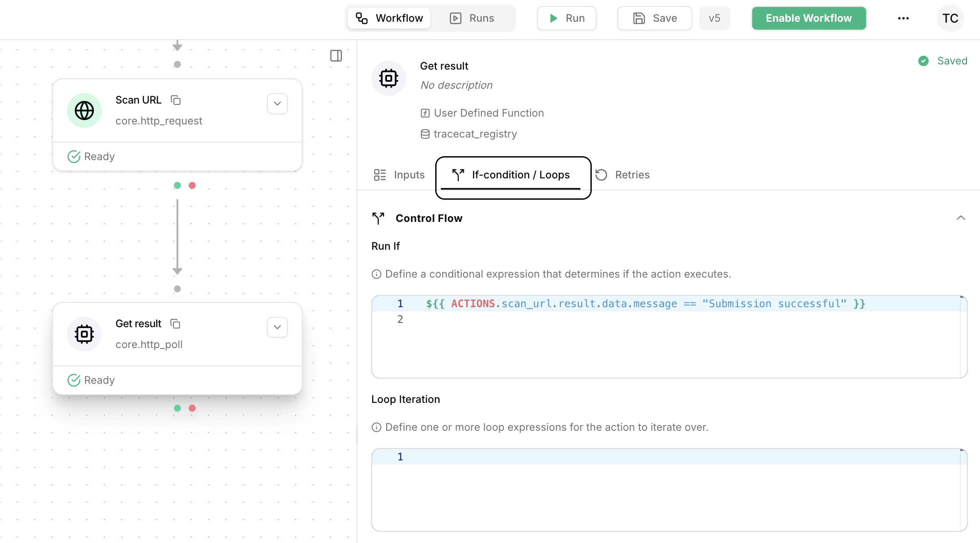Screen dimensions: 980x543
Task: Collapse the Control Flow section
Action: (961, 218)
